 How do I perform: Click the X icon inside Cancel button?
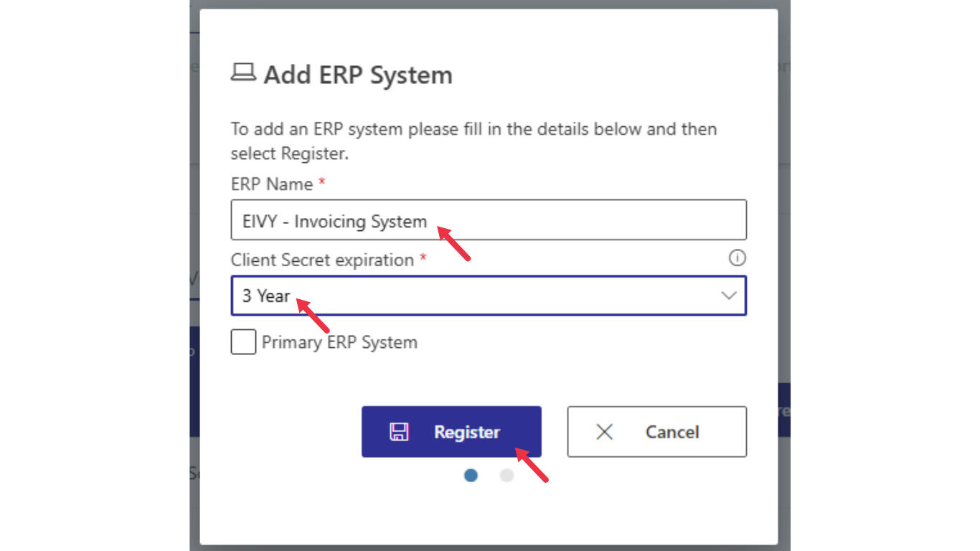click(x=605, y=432)
